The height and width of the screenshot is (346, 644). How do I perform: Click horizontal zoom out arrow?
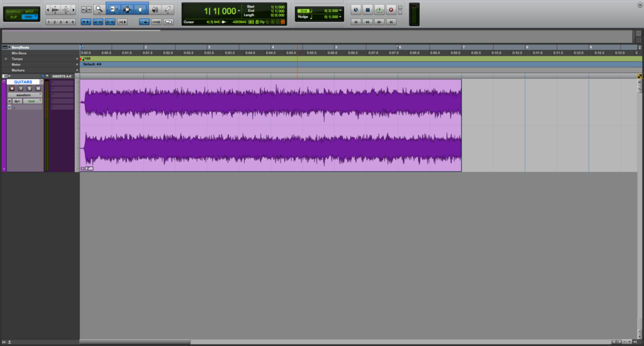[48, 9]
